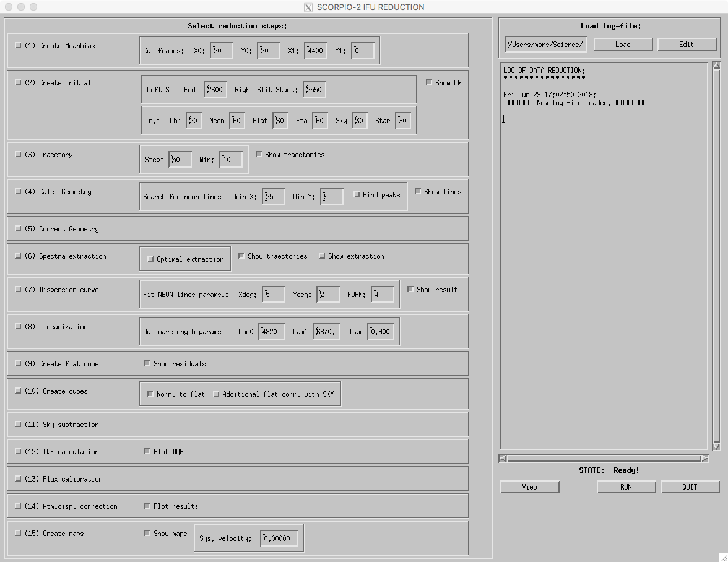Toggle Show maps checkbox
This screenshot has width=728, height=562.
147,533
